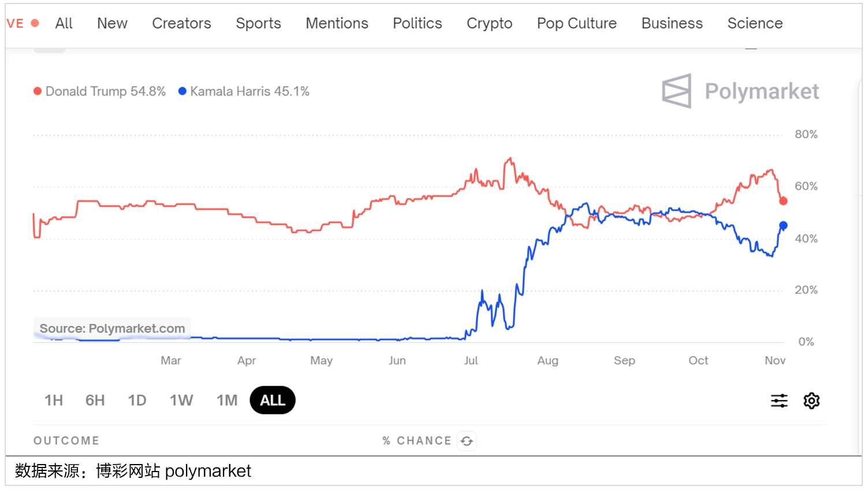Switch to the Pop Culture tab
The height and width of the screenshot is (490, 868).
pyautogui.click(x=576, y=24)
